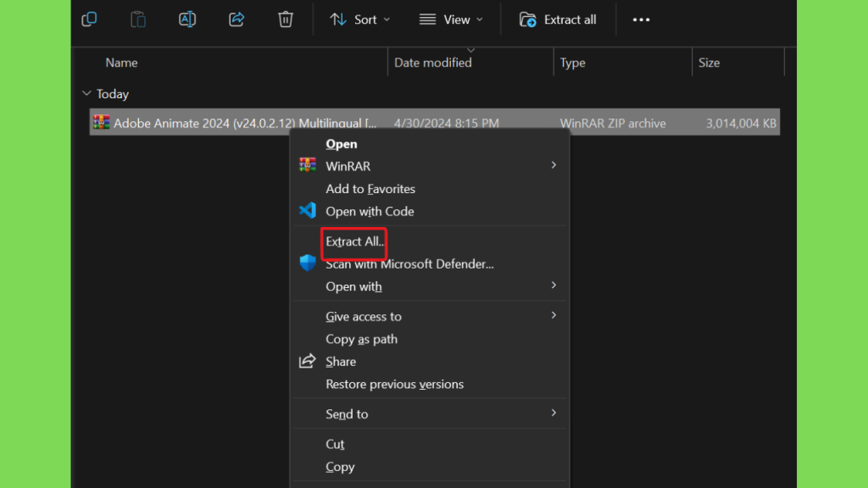Sort by the Date modified column header
Image resolution: width=868 pixels, height=488 pixels.
433,63
